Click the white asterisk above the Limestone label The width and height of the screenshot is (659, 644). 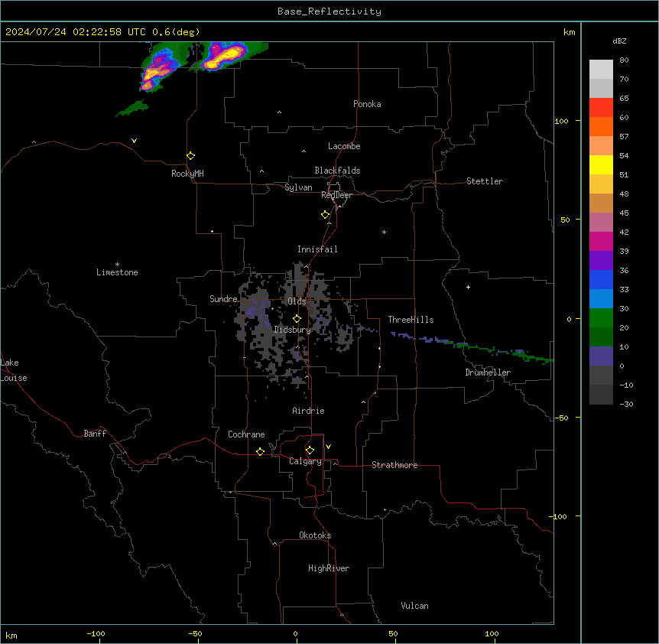117,265
